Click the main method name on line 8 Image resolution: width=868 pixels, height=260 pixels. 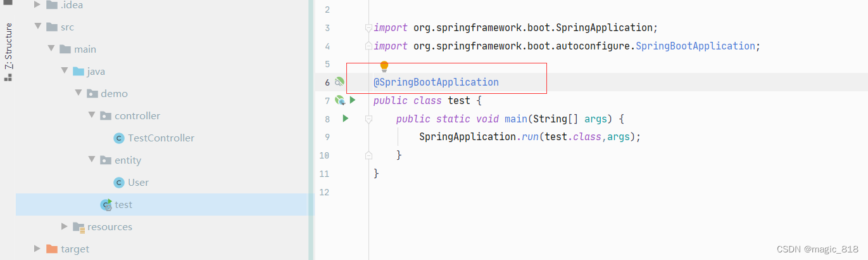tap(516, 119)
